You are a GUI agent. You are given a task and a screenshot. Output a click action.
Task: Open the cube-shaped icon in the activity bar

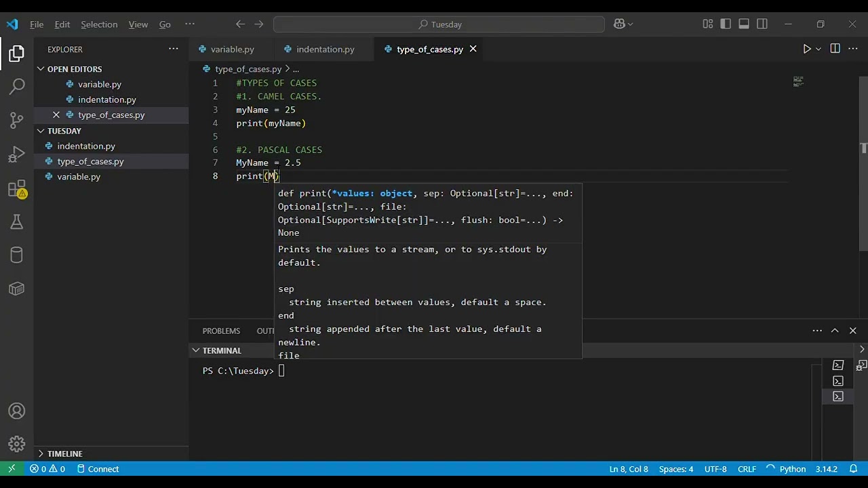(17, 289)
